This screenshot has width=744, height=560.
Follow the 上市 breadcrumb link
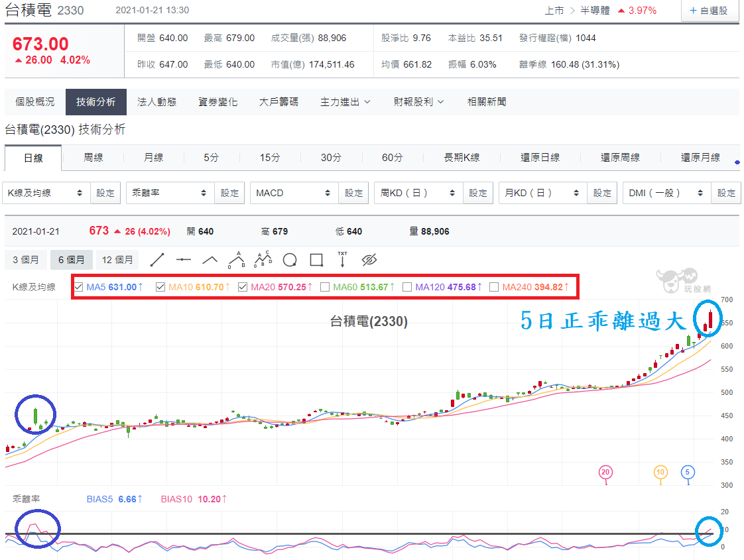(554, 11)
